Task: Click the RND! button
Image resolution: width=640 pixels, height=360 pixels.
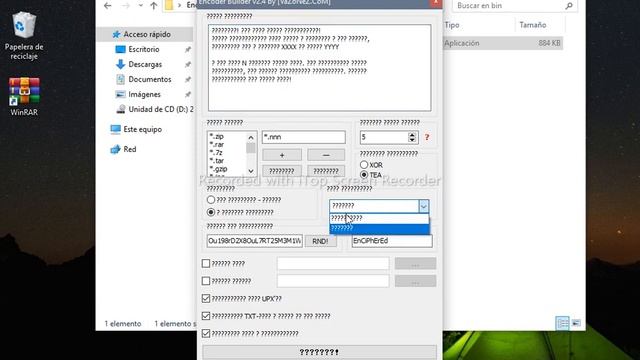Action: coord(320,241)
